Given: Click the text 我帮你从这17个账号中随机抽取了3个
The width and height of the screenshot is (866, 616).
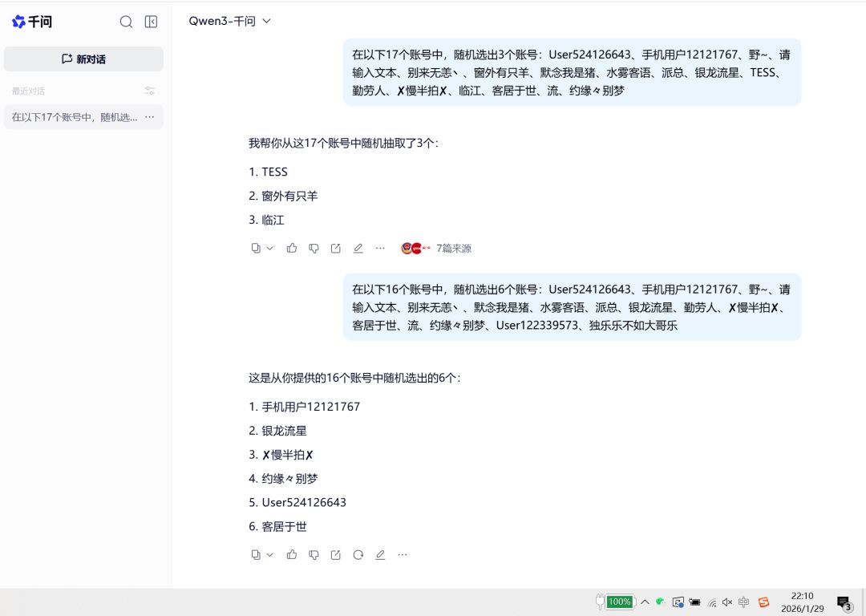Looking at the screenshot, I should click(x=343, y=144).
